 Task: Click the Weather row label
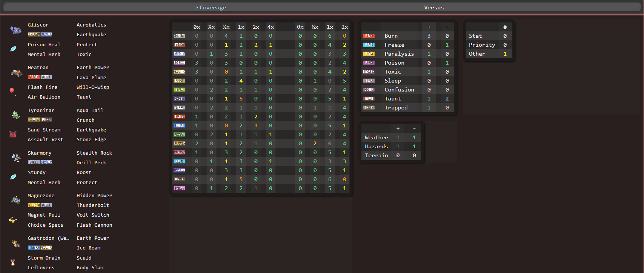(376, 137)
